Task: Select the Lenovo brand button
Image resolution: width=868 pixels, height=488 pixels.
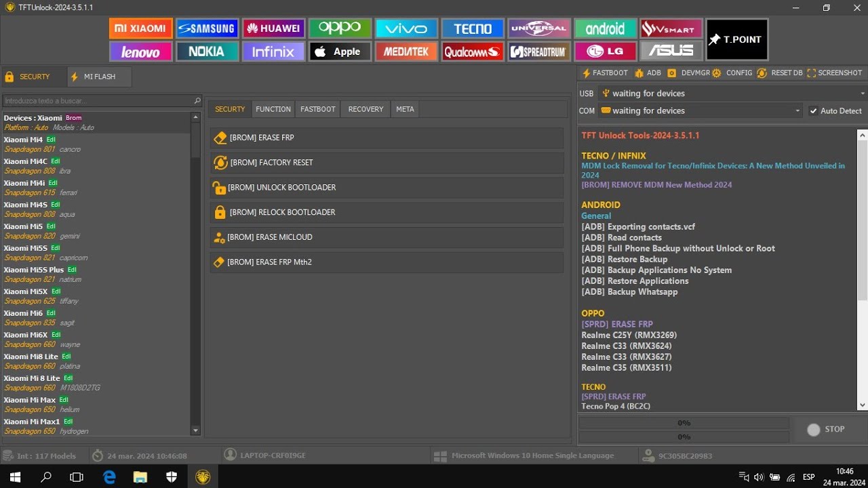Action: (140, 52)
